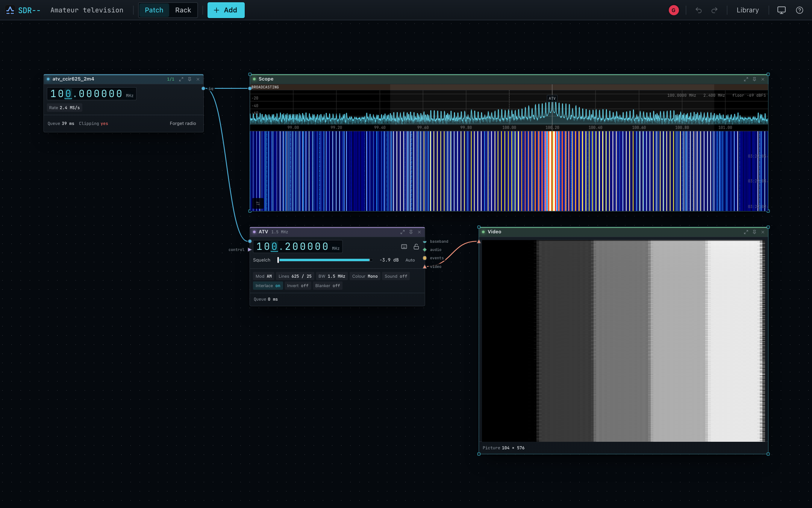Switch to the Patch view tab
812x508 pixels.
[154, 10]
